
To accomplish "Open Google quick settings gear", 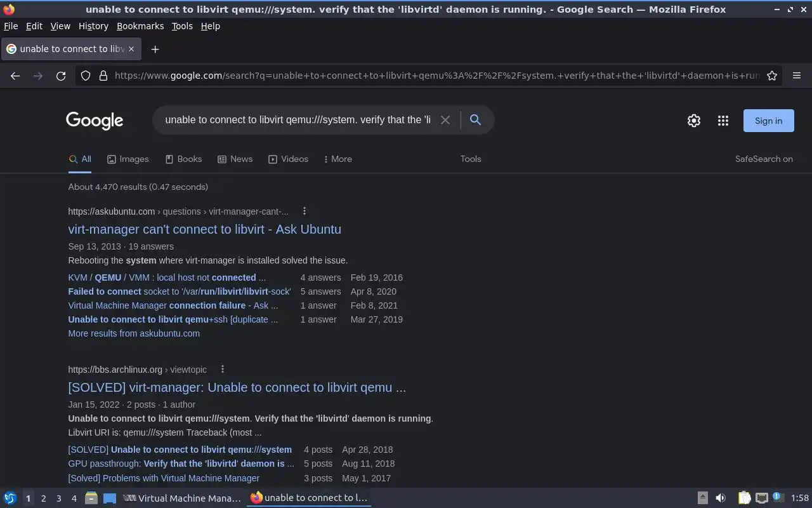I will coord(694,121).
